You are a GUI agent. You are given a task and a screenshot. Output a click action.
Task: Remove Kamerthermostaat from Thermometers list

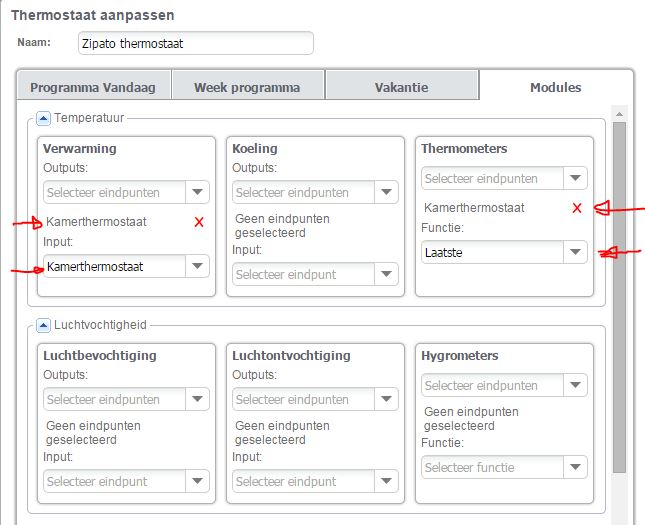click(x=577, y=208)
